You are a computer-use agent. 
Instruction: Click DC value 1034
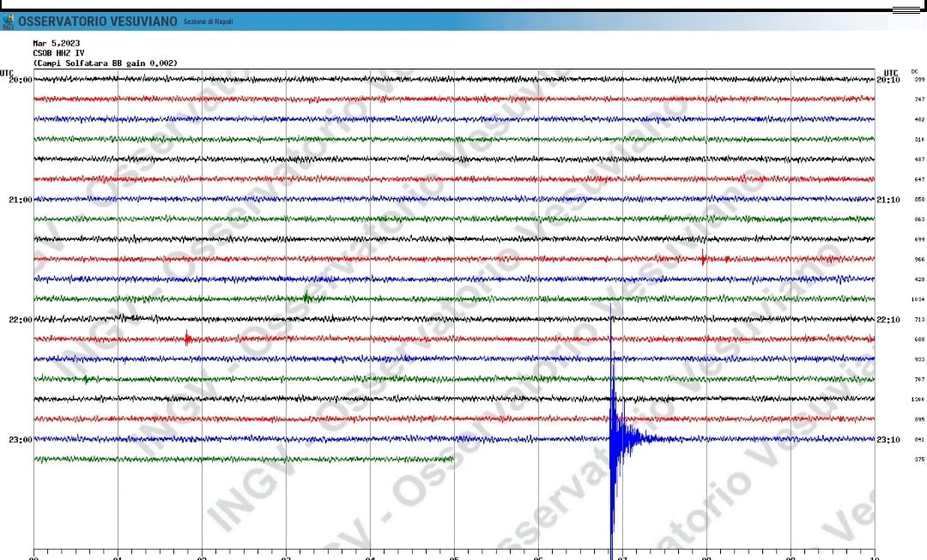click(918, 299)
